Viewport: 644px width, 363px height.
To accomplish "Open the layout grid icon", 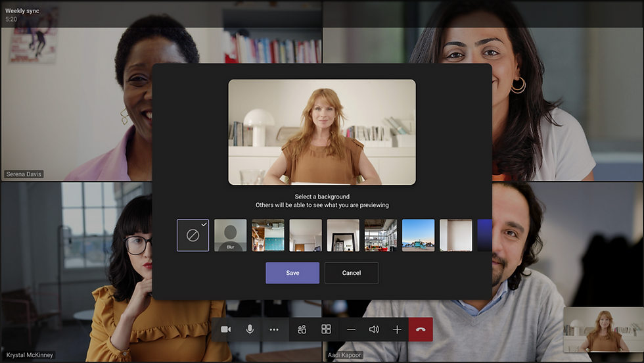I will pos(326,329).
